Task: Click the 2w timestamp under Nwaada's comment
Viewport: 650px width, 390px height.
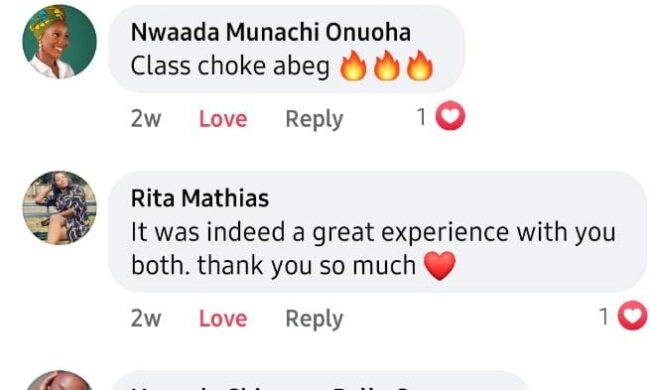Action: coord(146,119)
